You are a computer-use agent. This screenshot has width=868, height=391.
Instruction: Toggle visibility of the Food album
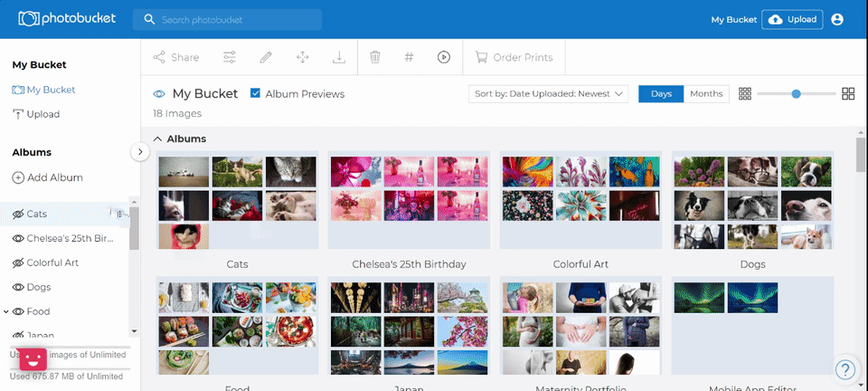18,311
